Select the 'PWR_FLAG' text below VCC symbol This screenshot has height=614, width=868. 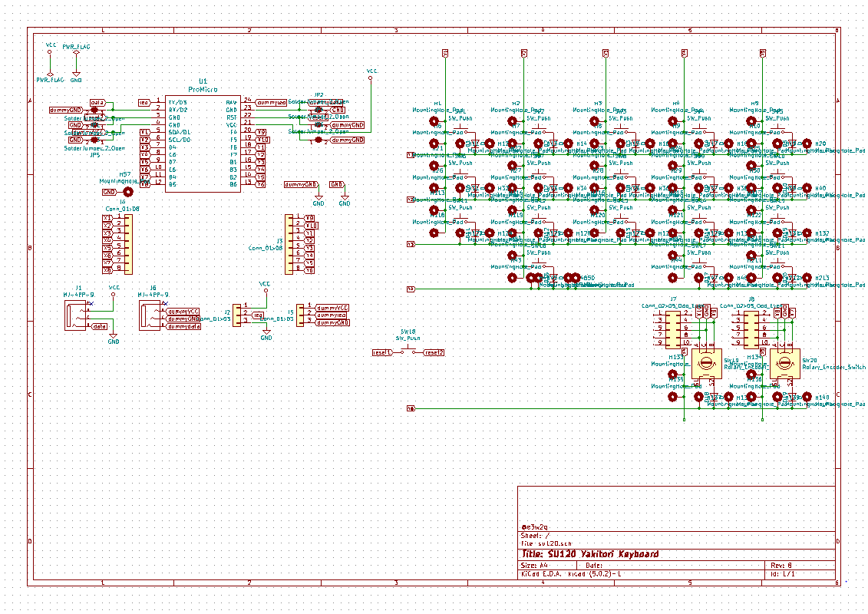point(51,80)
